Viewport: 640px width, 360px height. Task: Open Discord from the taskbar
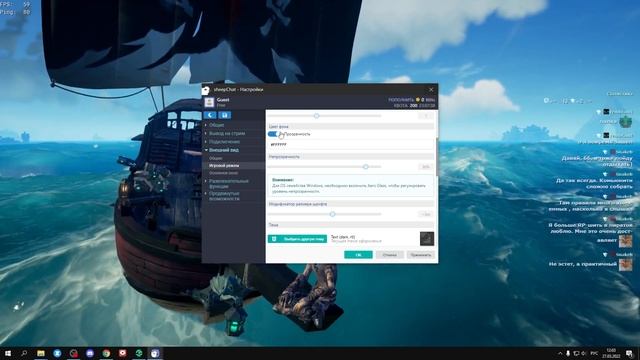click(90, 353)
